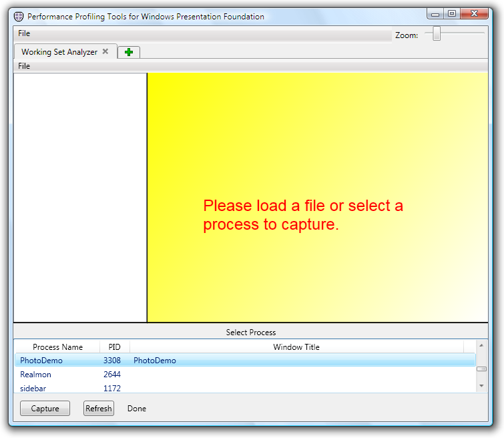This screenshot has width=504, height=438.
Task: Minimize the Performance Profiling Tools window
Action: (435, 13)
